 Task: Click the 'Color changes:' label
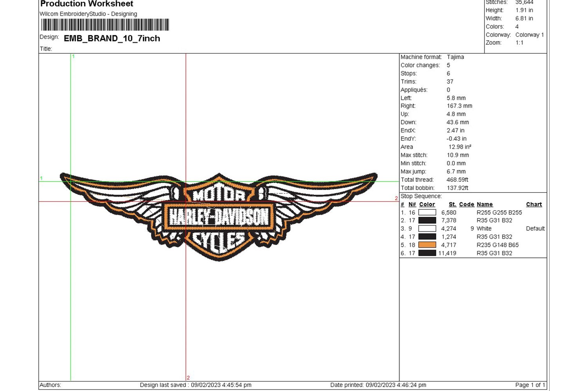tap(420, 65)
